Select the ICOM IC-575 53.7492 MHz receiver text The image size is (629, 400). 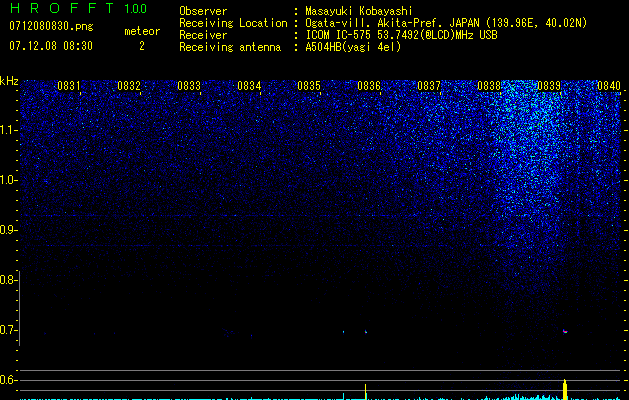pyautogui.click(x=401, y=35)
